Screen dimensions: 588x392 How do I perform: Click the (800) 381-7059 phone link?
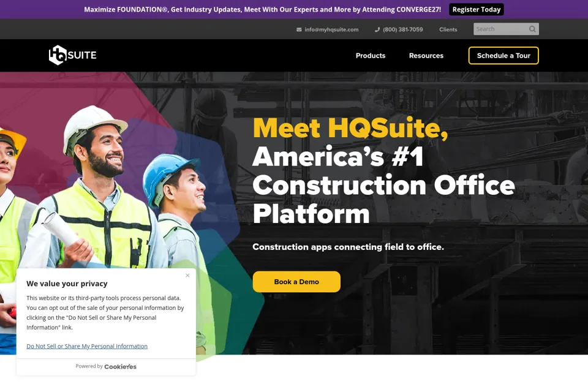pos(403,29)
